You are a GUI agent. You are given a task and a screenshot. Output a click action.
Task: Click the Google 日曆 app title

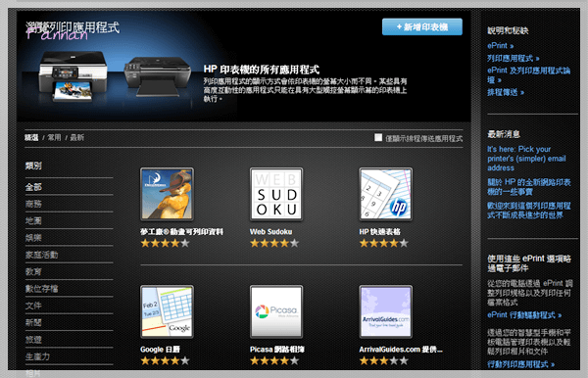click(160, 350)
